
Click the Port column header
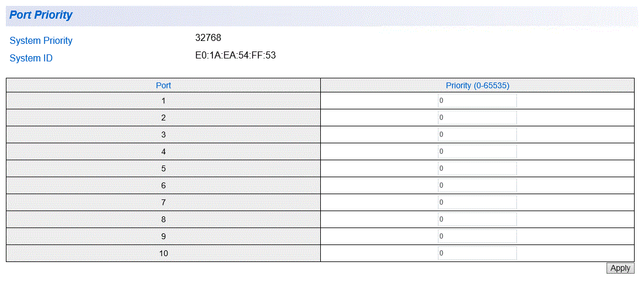pos(163,85)
